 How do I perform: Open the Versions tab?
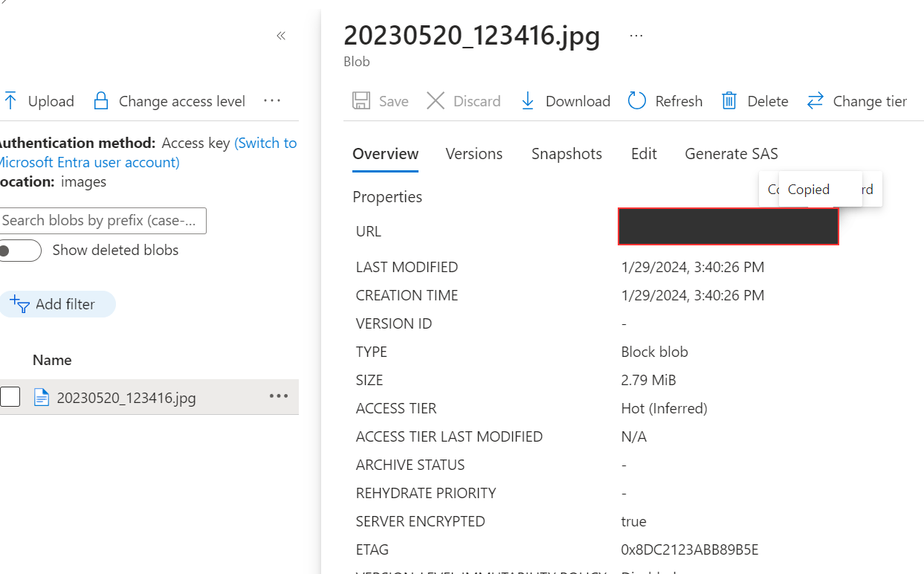pos(474,154)
